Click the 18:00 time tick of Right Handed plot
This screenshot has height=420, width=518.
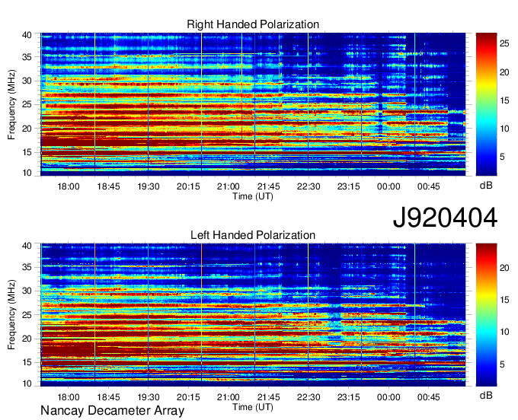pyautogui.click(x=69, y=186)
